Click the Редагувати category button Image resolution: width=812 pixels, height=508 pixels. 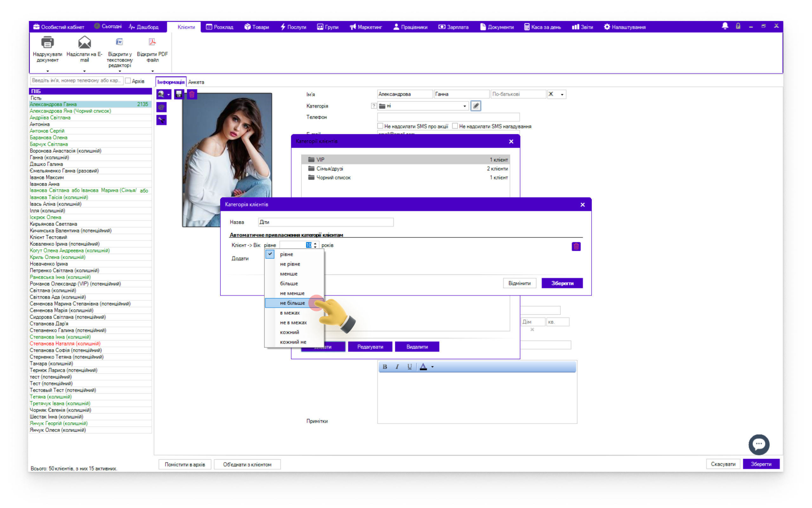tap(370, 347)
